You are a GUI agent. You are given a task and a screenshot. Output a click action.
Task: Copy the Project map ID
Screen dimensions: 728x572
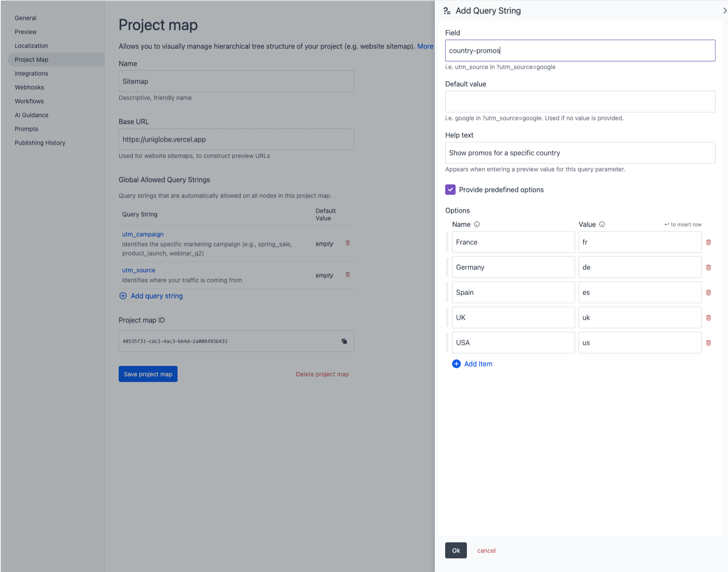point(344,341)
